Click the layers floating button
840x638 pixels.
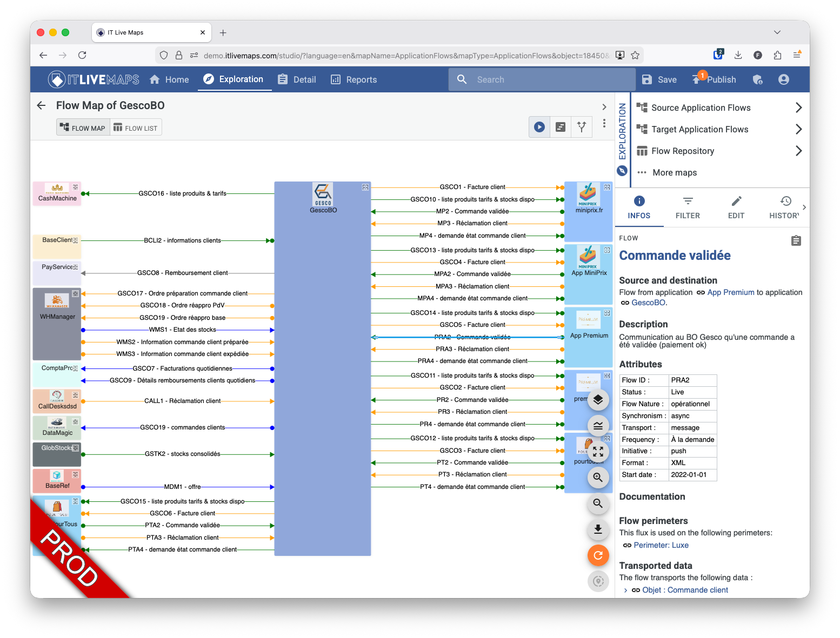pyautogui.click(x=598, y=400)
